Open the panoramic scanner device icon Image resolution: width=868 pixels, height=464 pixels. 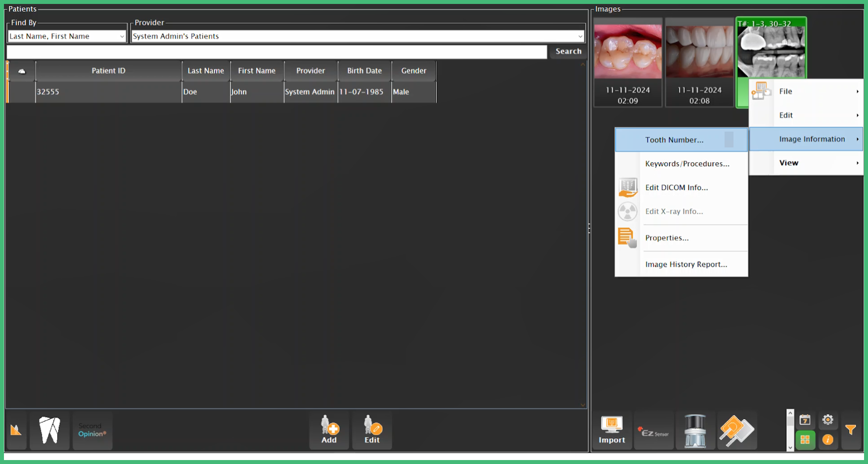696,429
